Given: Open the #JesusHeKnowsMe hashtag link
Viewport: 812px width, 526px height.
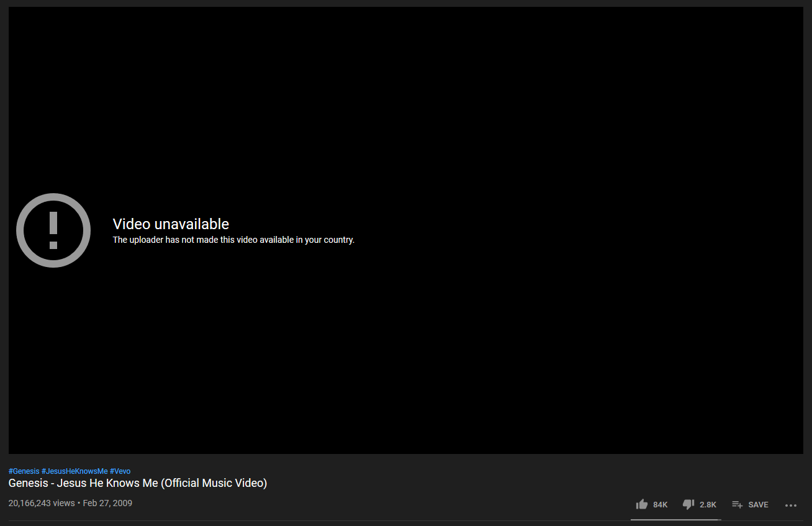Looking at the screenshot, I should click(x=74, y=471).
